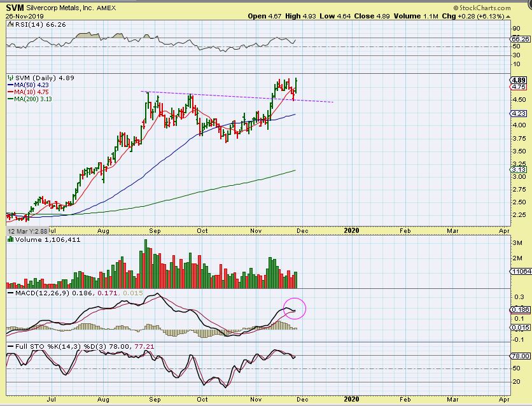Open the StockCharts.com watermark link

point(482,8)
